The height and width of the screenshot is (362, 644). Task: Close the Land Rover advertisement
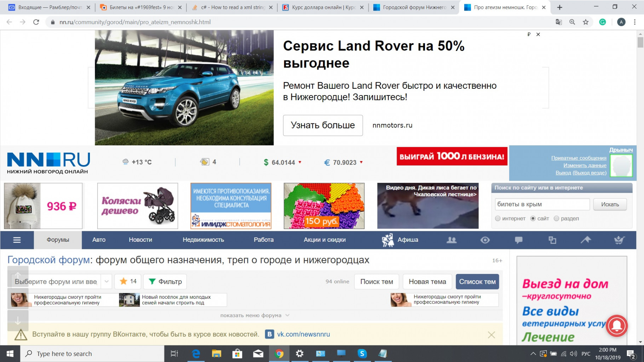[538, 34]
